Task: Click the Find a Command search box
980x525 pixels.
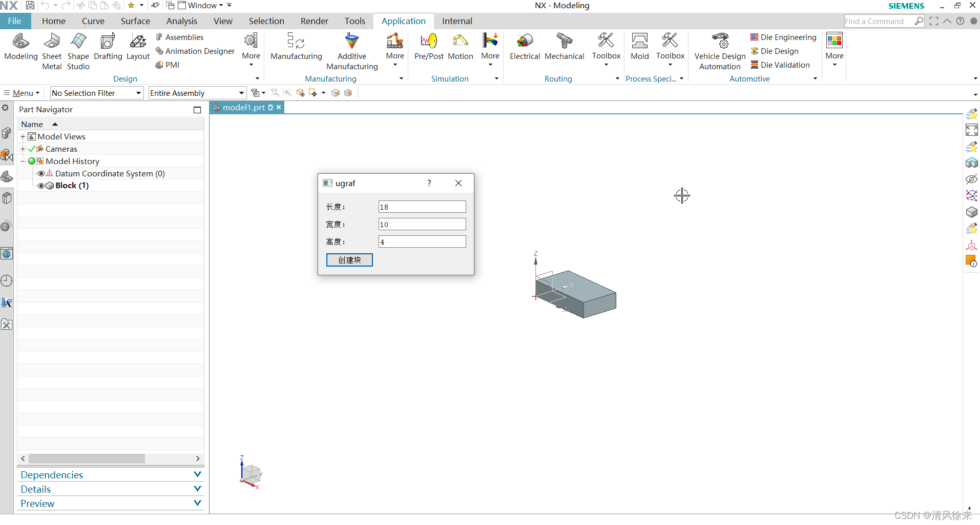Action: coord(879,21)
